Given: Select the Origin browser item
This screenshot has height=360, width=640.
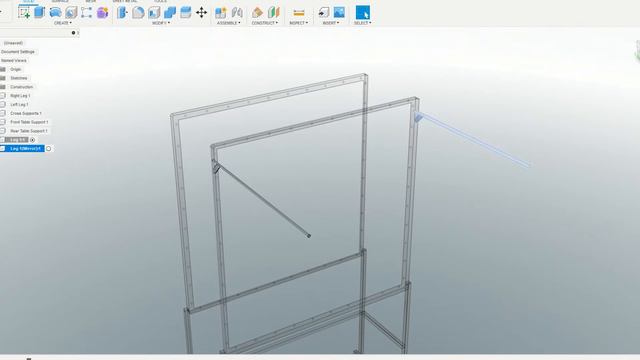Looking at the screenshot, I should pos(16,69).
